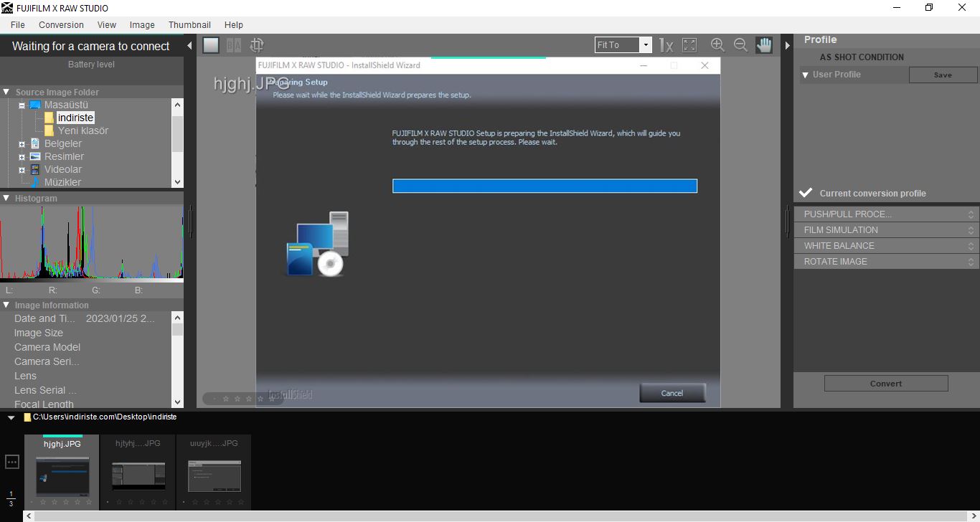This screenshot has height=522, width=980.
Task: Select the indiriste folder in tree
Action: [75, 118]
